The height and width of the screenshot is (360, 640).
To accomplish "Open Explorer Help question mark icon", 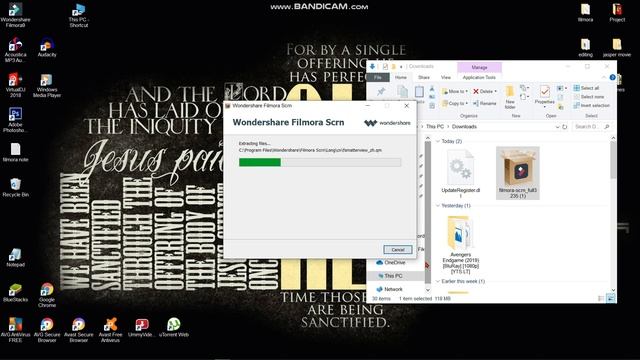I will click(612, 77).
